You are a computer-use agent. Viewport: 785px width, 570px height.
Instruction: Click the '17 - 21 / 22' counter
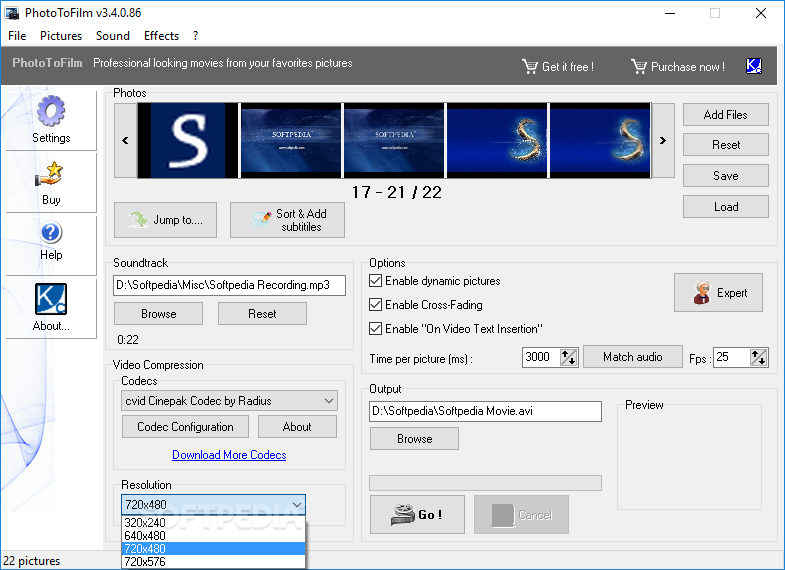[397, 192]
